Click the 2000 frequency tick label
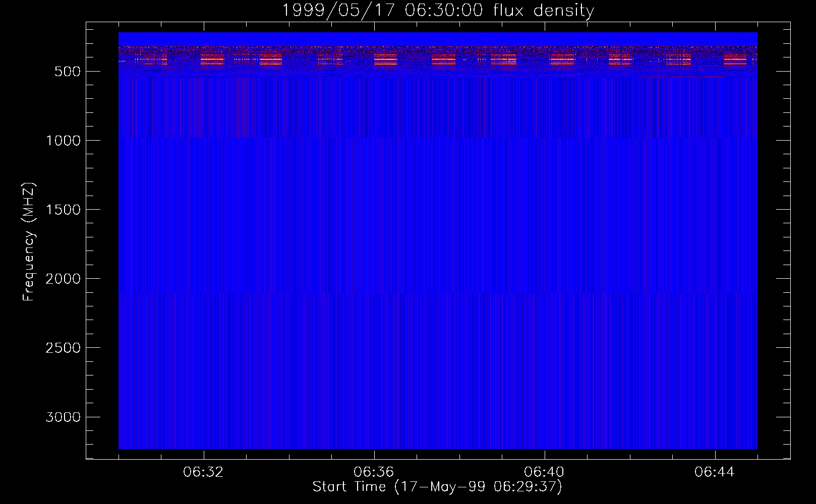This screenshot has width=816, height=504. click(63, 279)
